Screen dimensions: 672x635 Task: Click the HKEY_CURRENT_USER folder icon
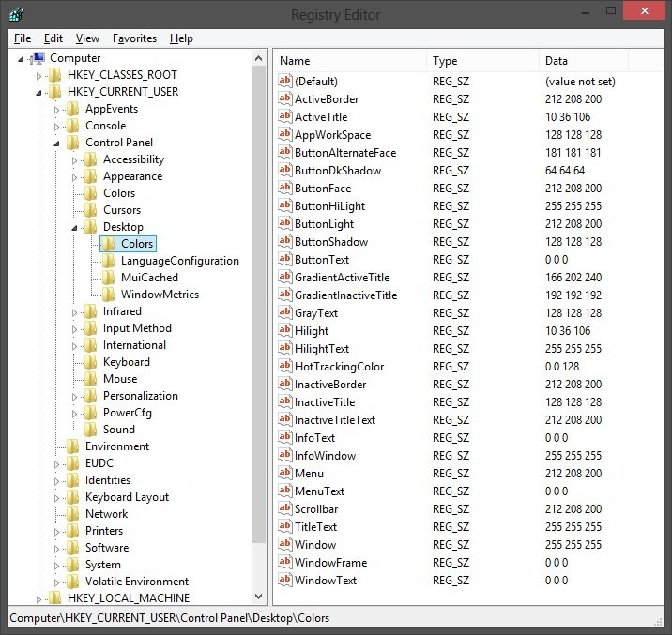click(x=54, y=92)
